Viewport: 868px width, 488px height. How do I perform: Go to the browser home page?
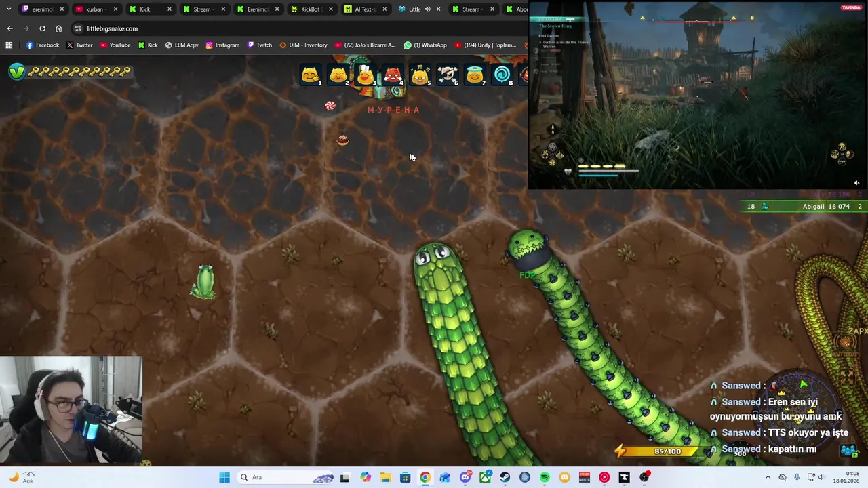(x=58, y=28)
